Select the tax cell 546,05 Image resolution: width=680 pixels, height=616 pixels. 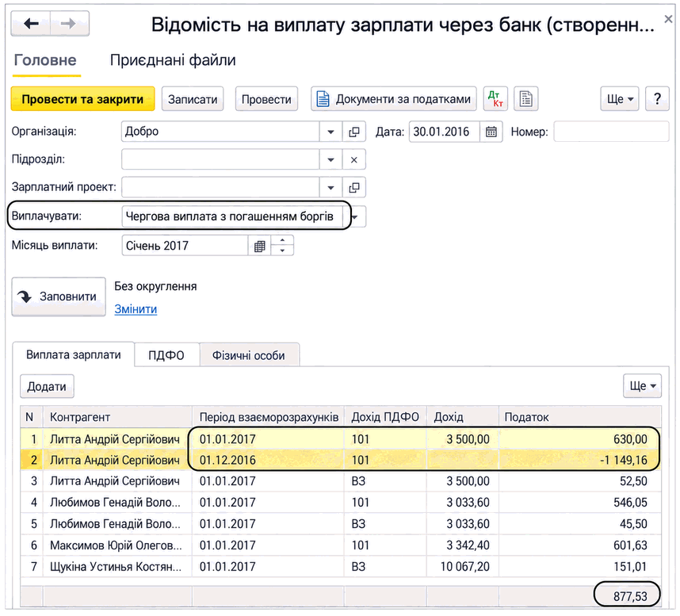tap(580, 503)
